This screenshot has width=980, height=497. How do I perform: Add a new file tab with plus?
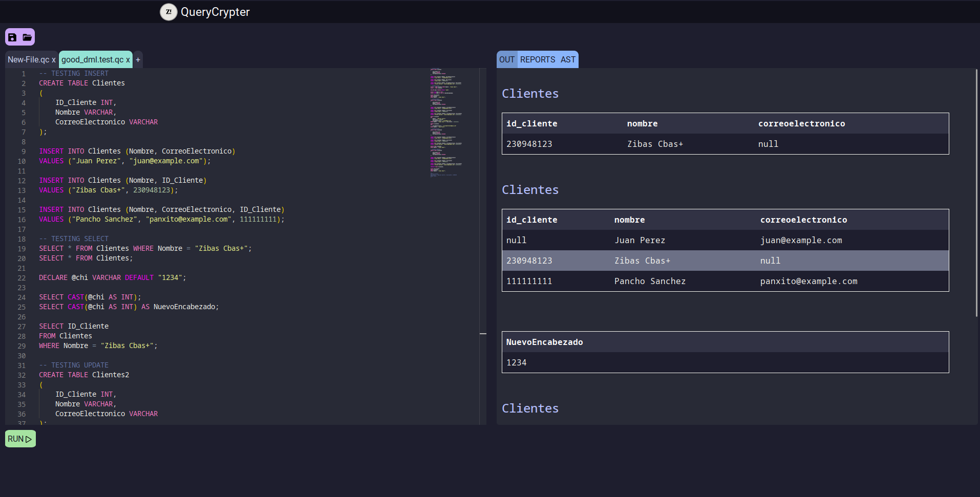pos(138,60)
